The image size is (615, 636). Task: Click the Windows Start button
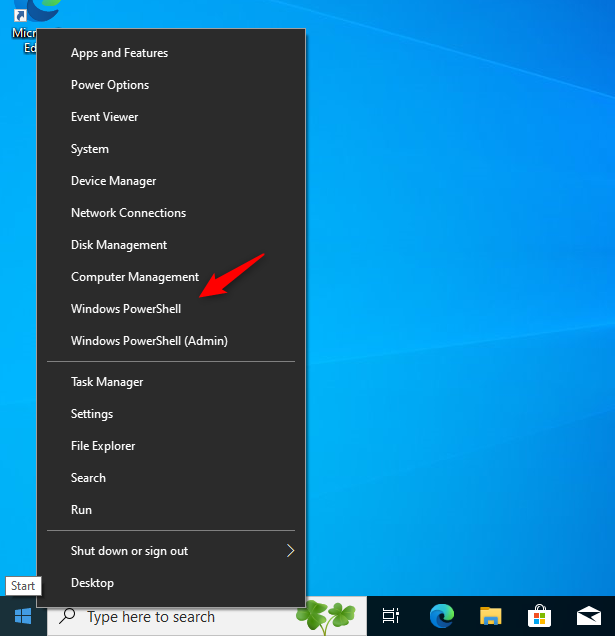tap(23, 617)
